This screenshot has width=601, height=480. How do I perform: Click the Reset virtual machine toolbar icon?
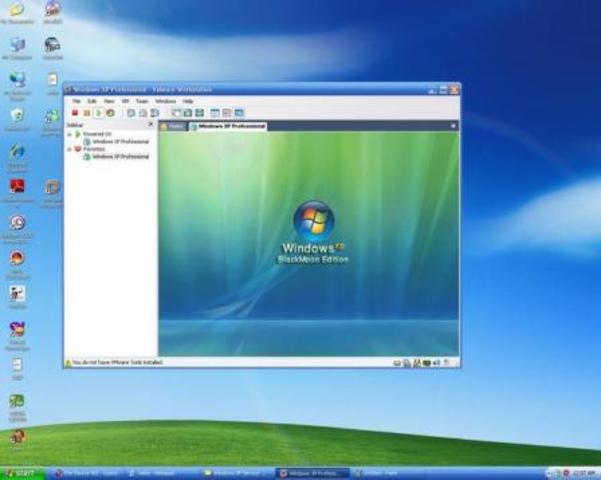pos(110,113)
